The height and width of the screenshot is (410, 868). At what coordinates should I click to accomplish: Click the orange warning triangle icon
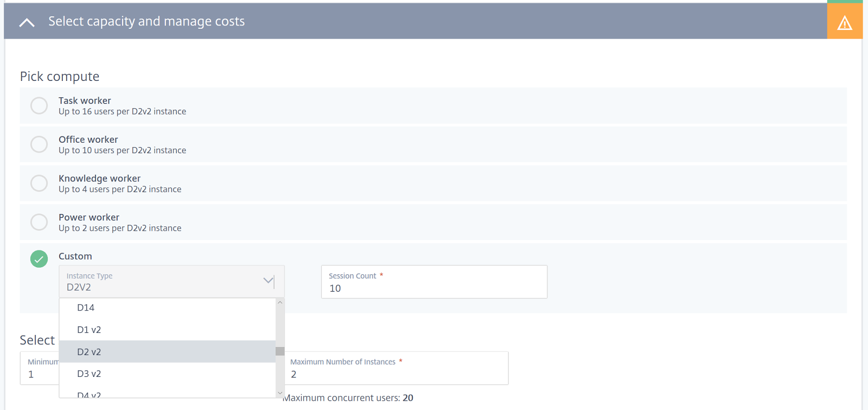[x=844, y=23]
